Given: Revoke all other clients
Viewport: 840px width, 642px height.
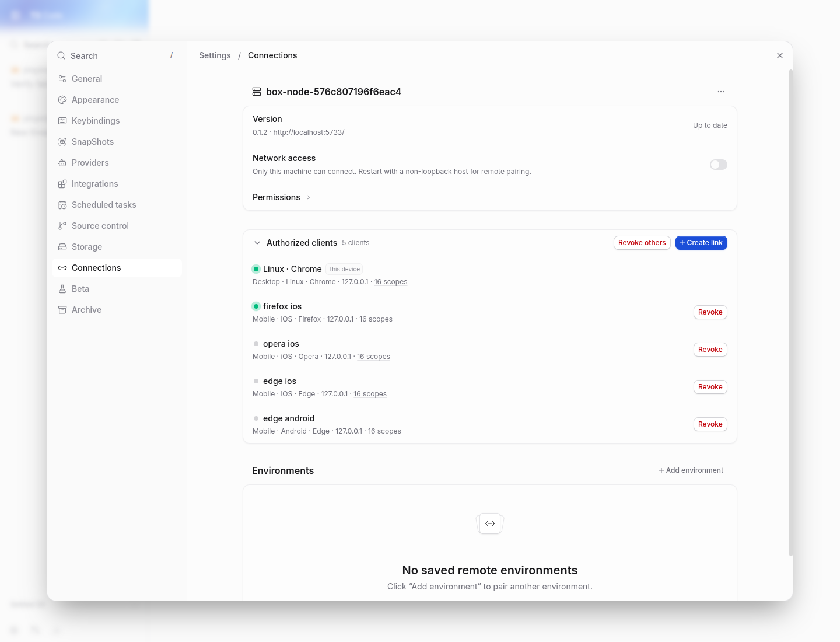Looking at the screenshot, I should click(642, 243).
